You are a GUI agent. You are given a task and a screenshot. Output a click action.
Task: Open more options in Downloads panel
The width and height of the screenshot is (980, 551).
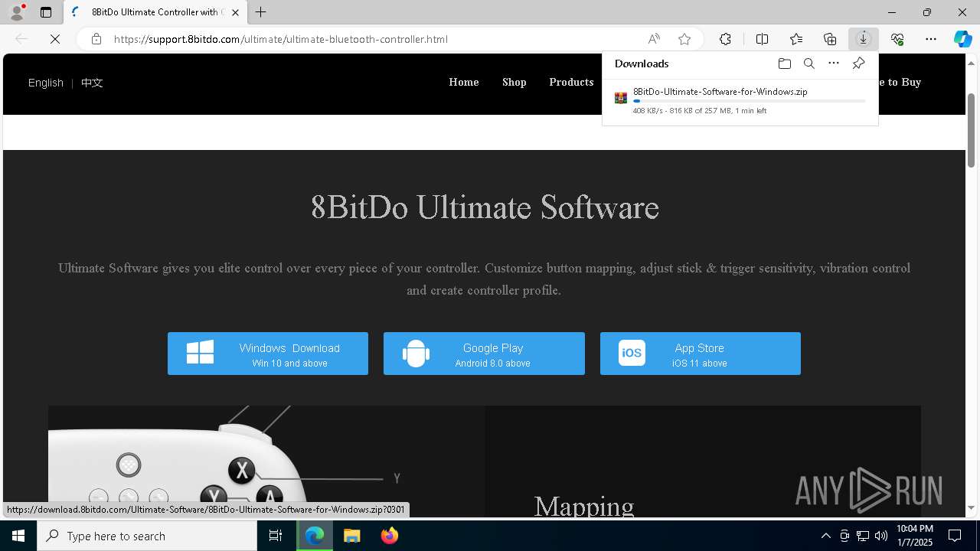[x=834, y=64]
